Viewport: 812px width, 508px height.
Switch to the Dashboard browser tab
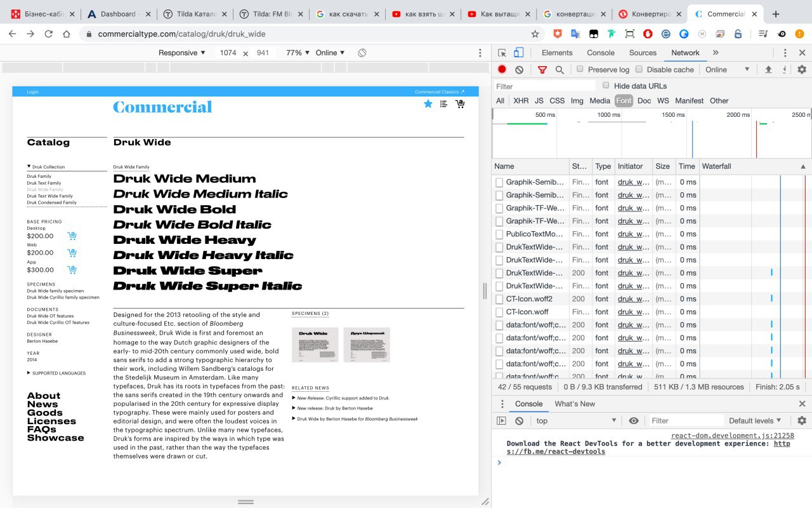(x=117, y=14)
